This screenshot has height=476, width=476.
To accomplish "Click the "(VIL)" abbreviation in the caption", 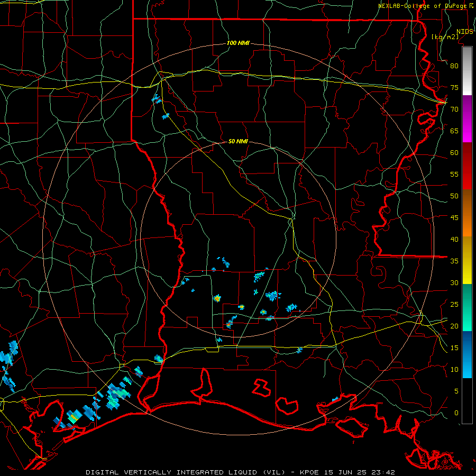I will (274, 472).
